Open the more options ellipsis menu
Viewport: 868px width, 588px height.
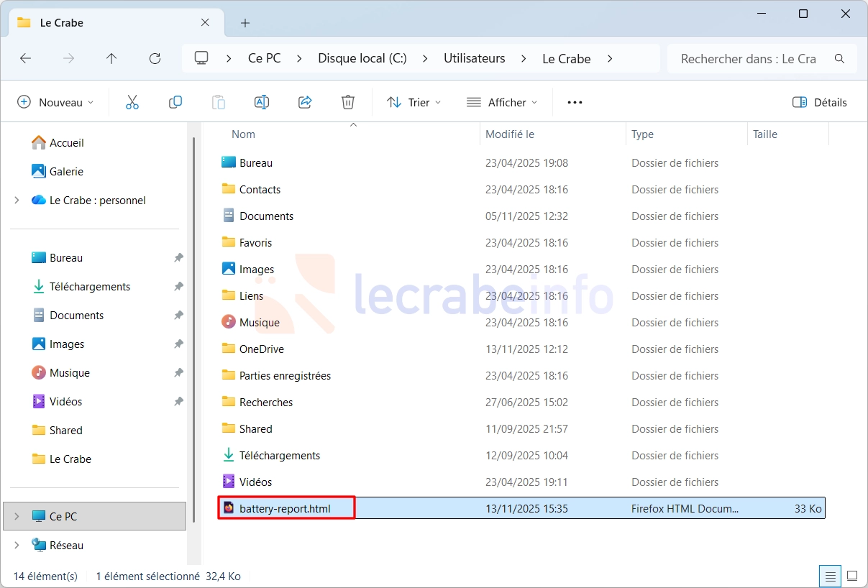coord(575,102)
